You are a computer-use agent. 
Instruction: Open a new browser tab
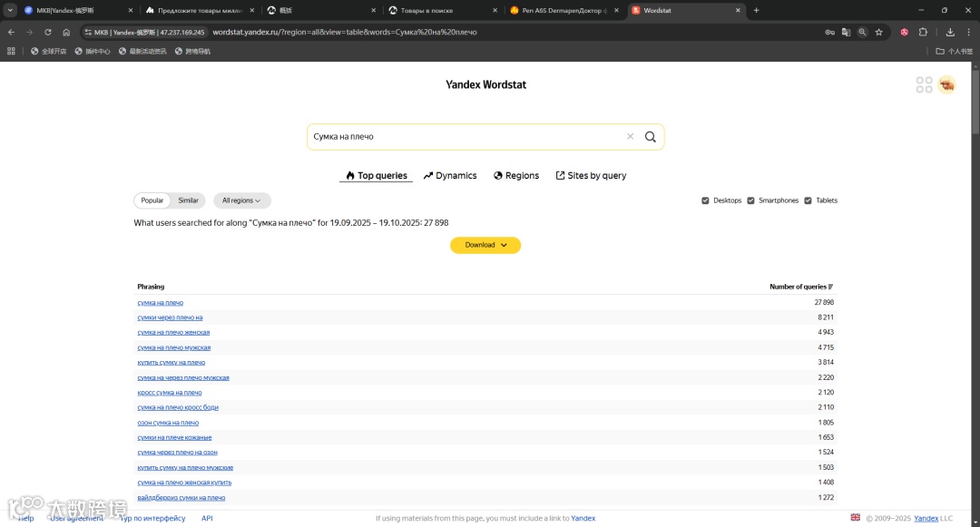pyautogui.click(x=756, y=10)
